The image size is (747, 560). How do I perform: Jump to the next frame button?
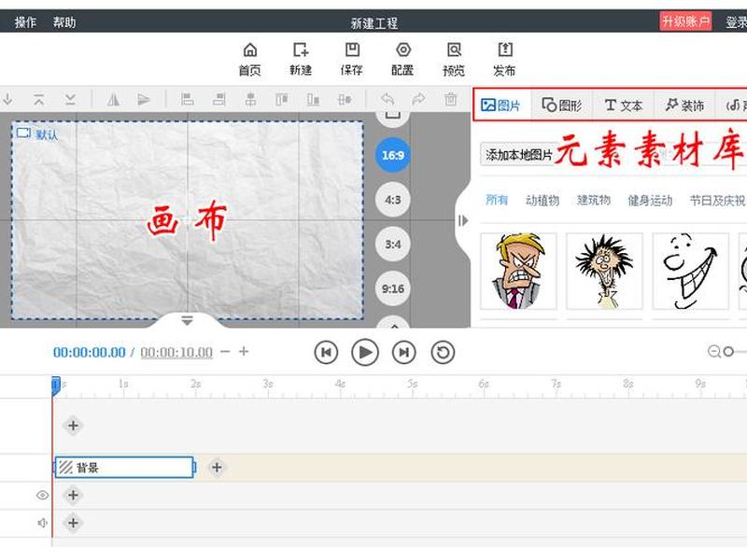(x=404, y=353)
